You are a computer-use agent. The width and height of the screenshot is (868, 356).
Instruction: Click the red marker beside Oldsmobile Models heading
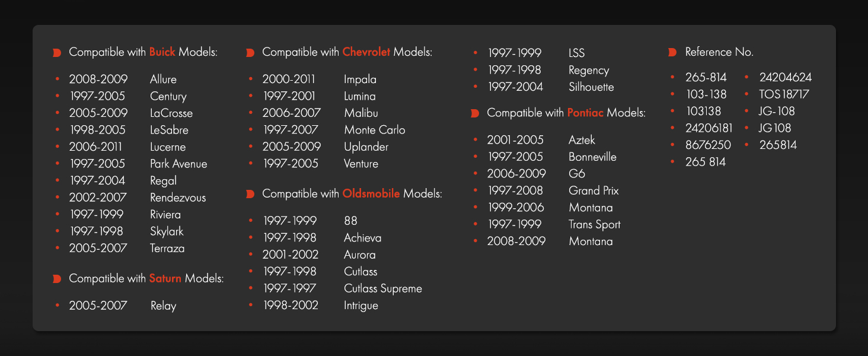(x=250, y=194)
